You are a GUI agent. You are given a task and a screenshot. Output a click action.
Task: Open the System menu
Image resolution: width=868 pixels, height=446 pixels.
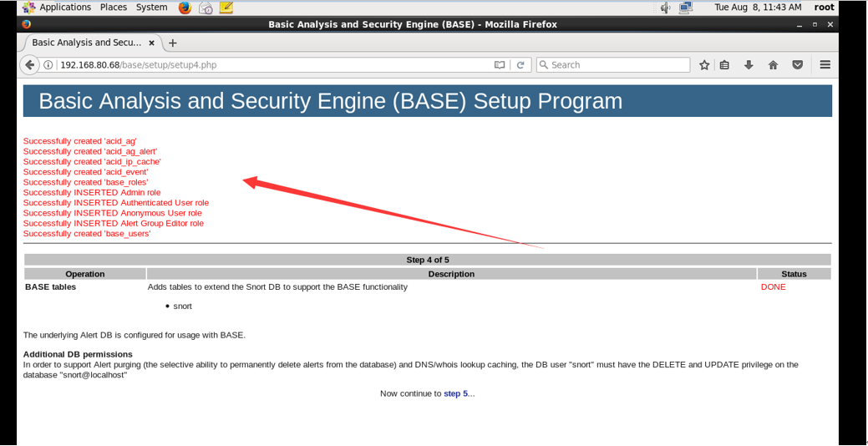click(151, 8)
